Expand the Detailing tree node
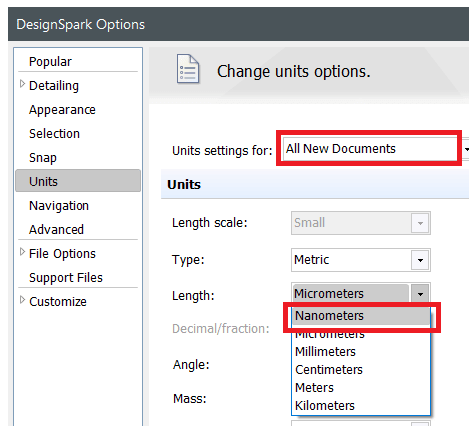The width and height of the screenshot is (471, 433). pyautogui.click(x=22, y=84)
